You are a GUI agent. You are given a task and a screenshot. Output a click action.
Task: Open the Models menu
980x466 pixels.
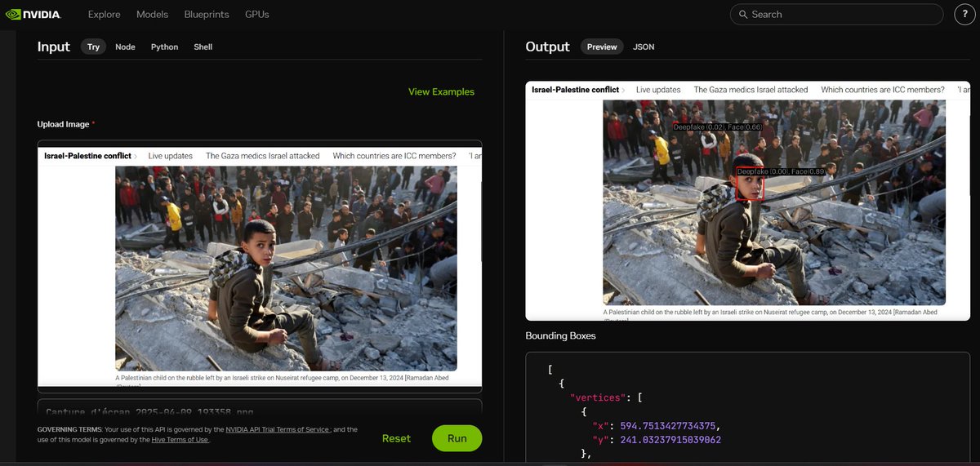point(153,15)
